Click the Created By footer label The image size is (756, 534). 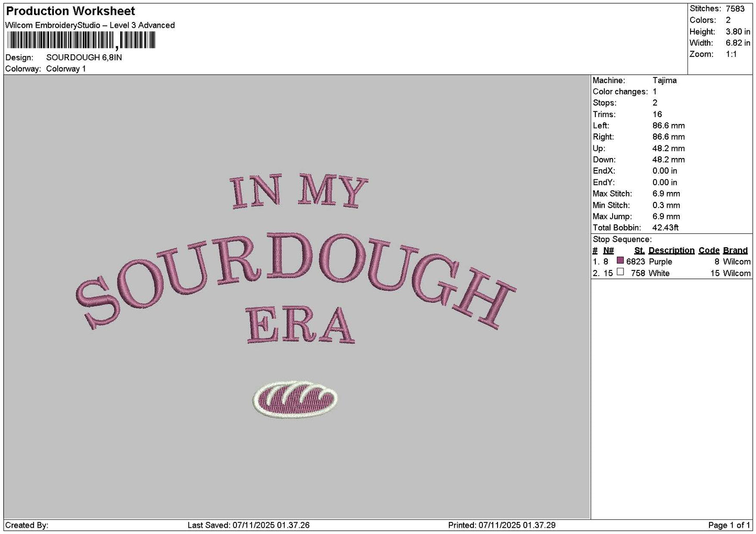(x=27, y=525)
